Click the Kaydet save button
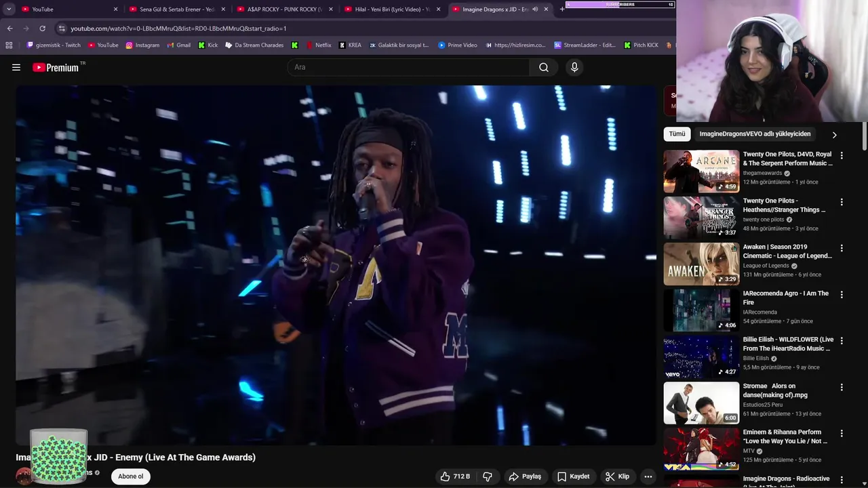This screenshot has height=488, width=868. (573, 476)
